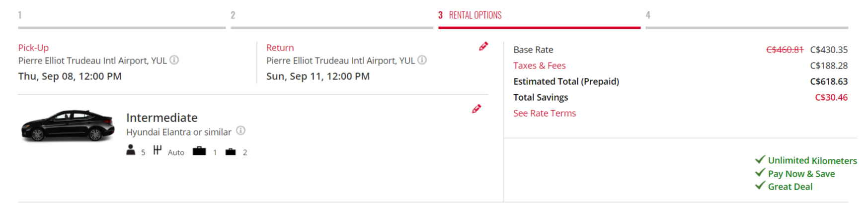Click the Unlimited Kilometers checkmark

tap(760, 159)
